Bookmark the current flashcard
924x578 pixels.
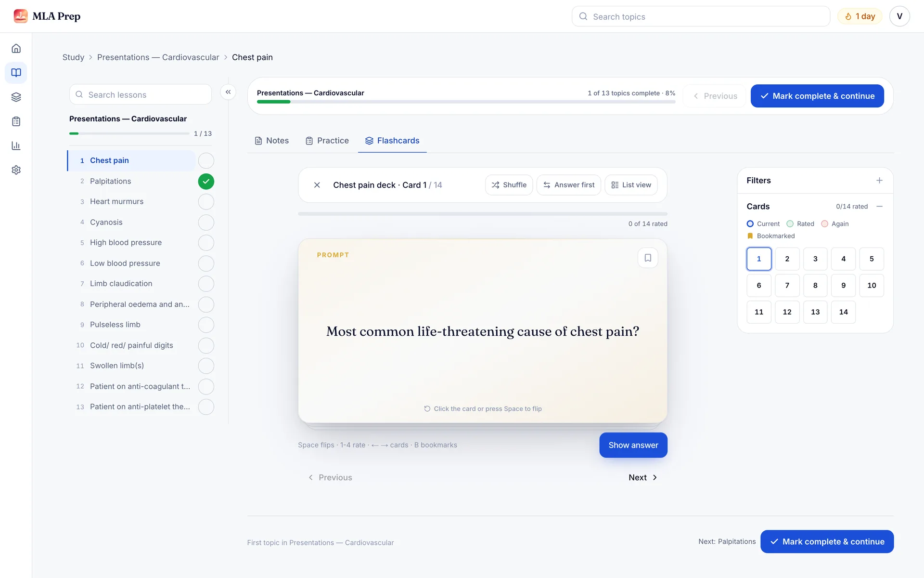(648, 258)
